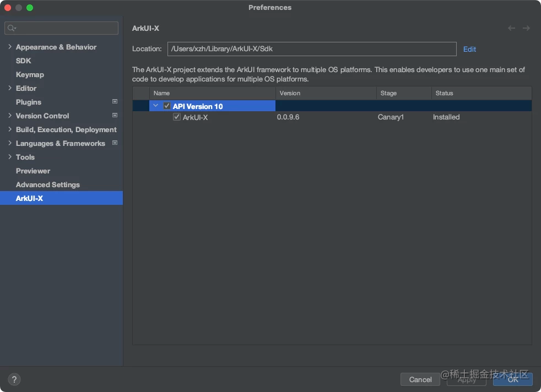Screen dimensions: 541x392
Task: Click the Installed status cell
Action: point(446,117)
